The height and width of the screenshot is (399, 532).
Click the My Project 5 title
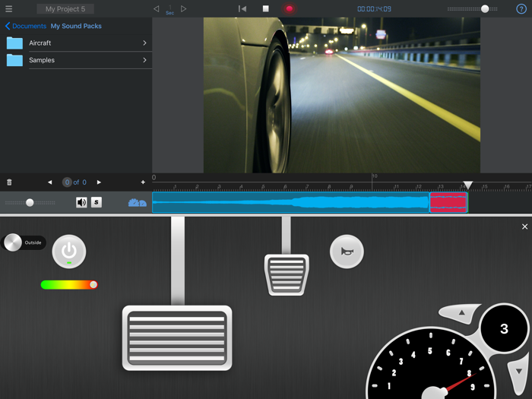tap(65, 9)
